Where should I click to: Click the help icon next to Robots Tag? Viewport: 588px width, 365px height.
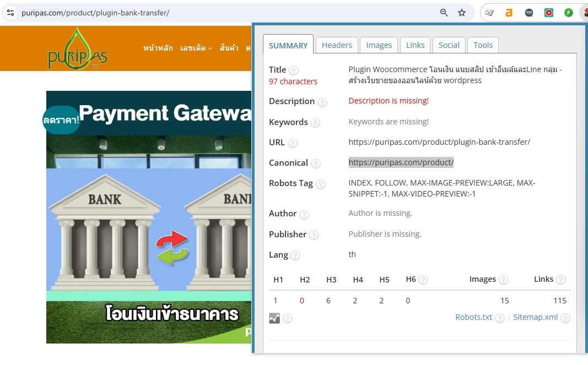320,184
